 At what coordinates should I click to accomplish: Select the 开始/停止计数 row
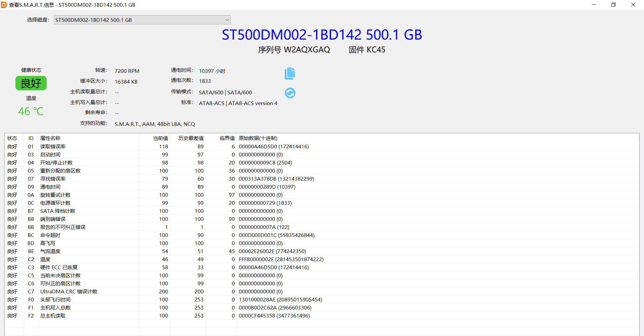click(322, 163)
